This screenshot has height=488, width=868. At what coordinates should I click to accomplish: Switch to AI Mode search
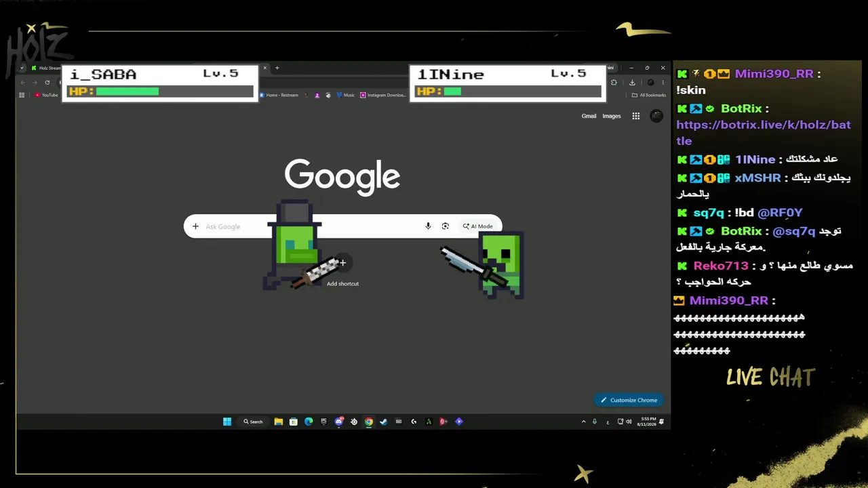pyautogui.click(x=478, y=226)
